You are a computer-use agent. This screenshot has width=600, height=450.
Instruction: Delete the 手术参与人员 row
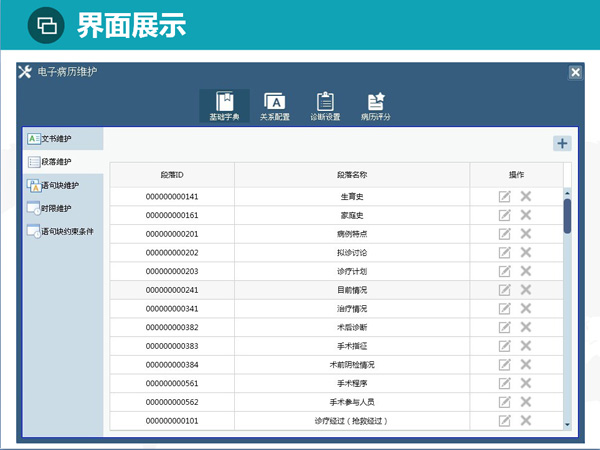point(526,402)
